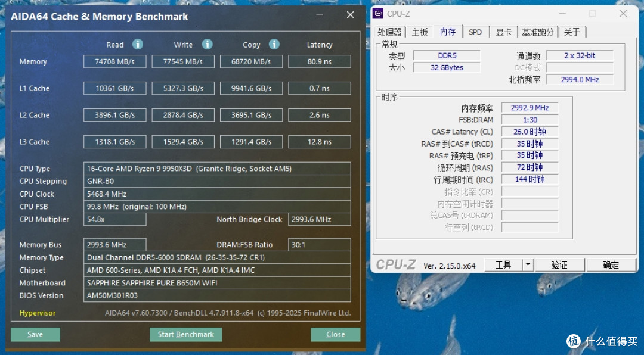644x355 pixels.
Task: Click the 工具 button in CPU-Z
Action: [503, 264]
